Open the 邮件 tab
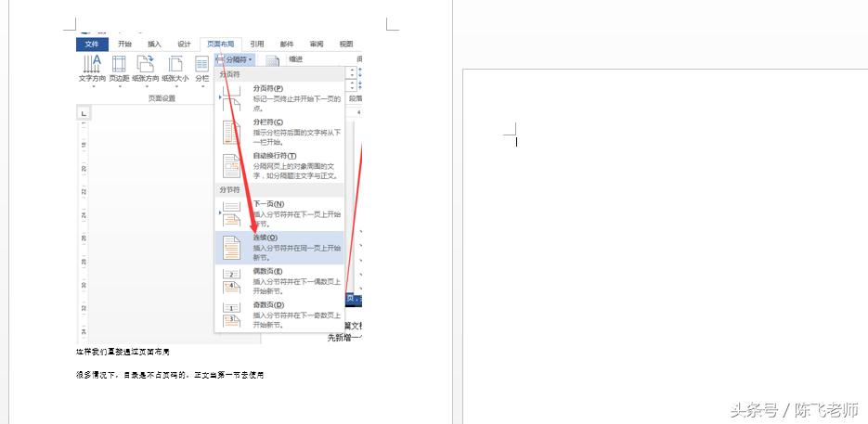This screenshot has width=868, height=424. (x=286, y=45)
